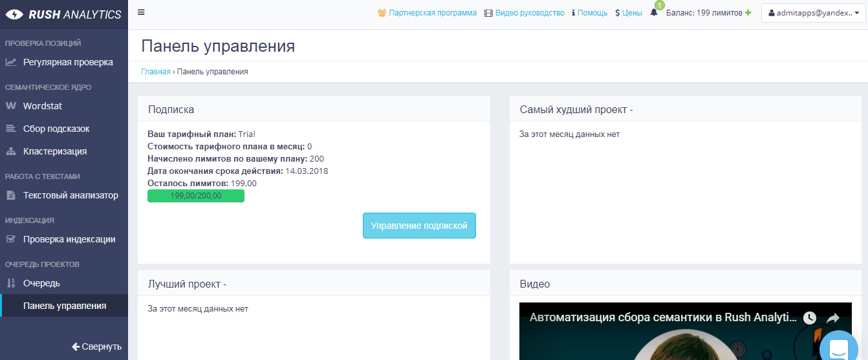Click the W icon beside Wordstat
This screenshot has height=360, width=868.
[x=11, y=106]
